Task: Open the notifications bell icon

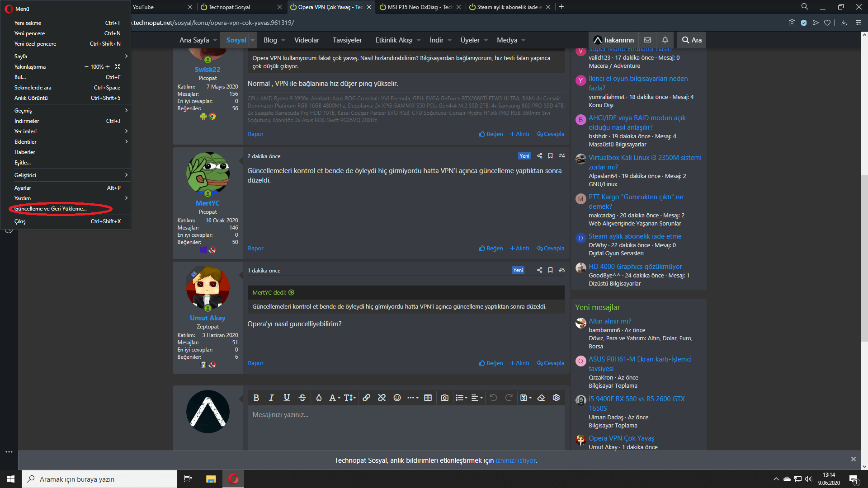Action: point(665,40)
